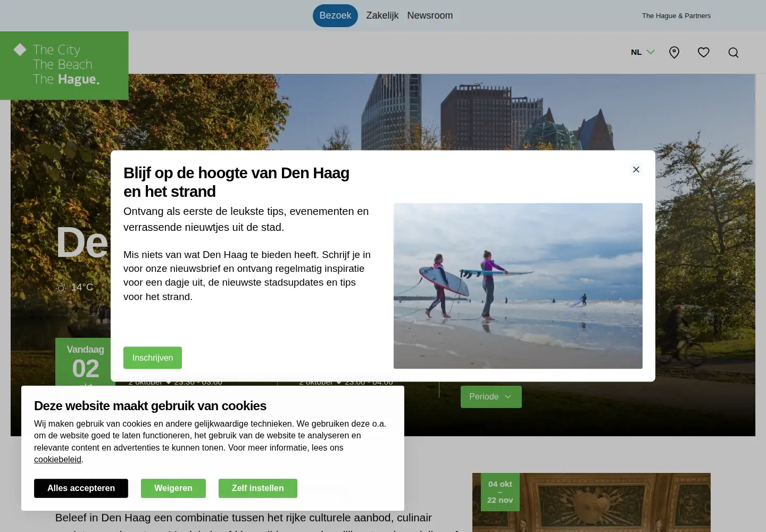Open the Periode dropdown

click(491, 397)
